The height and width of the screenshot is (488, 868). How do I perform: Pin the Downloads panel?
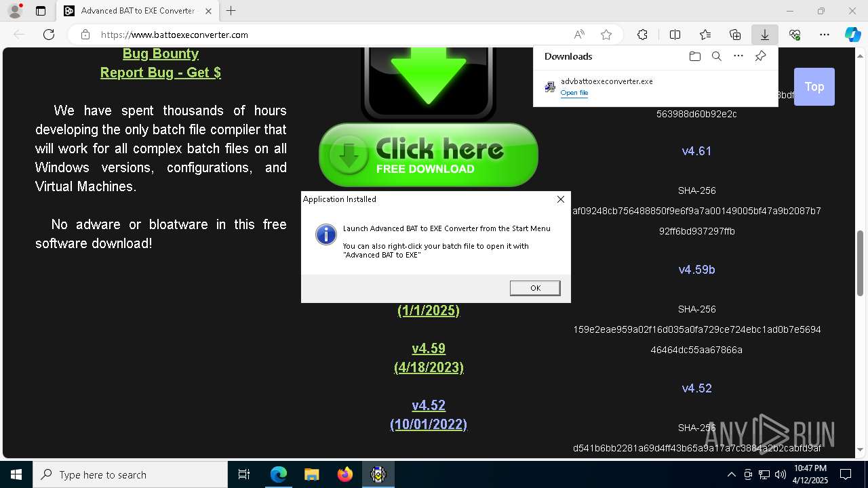click(760, 56)
